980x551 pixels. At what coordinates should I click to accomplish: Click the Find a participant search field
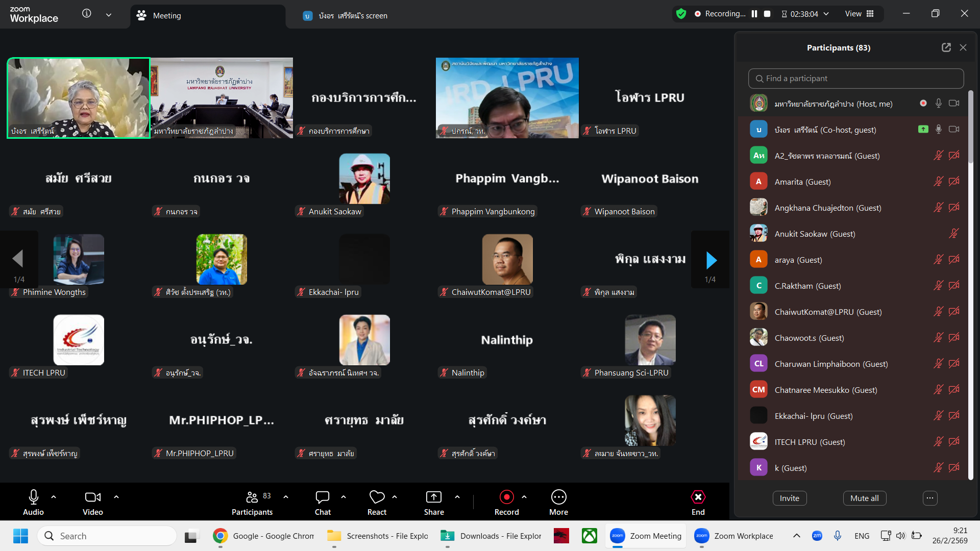(856, 79)
